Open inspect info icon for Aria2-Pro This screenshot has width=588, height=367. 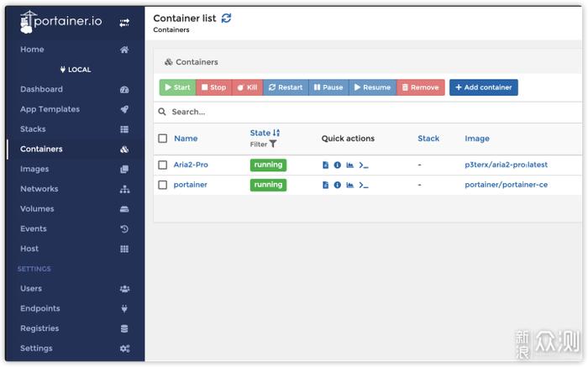[x=338, y=165]
